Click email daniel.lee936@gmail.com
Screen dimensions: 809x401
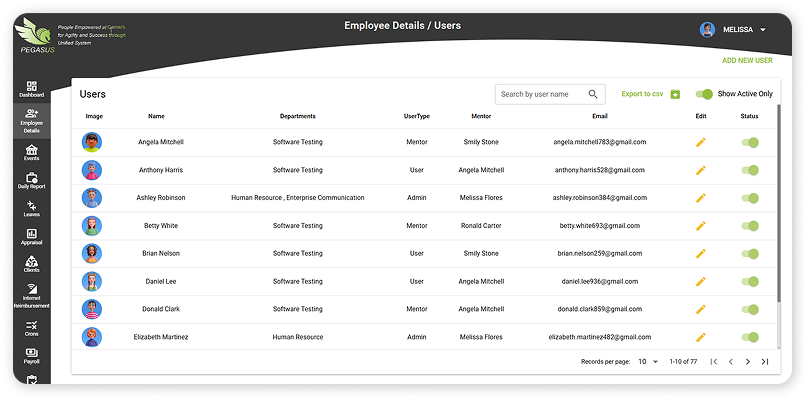(x=600, y=281)
